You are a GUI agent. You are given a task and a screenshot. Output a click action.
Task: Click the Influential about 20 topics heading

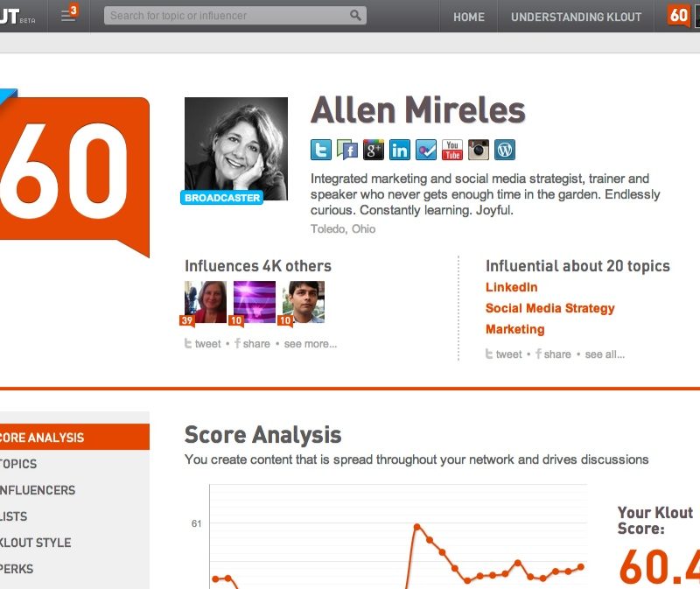pos(577,266)
